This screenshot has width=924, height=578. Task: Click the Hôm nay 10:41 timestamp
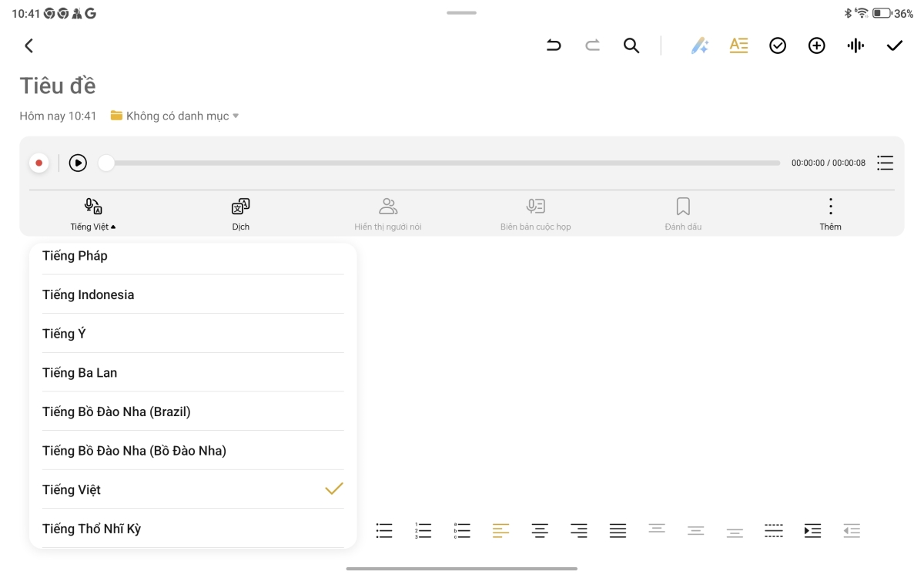click(x=59, y=116)
